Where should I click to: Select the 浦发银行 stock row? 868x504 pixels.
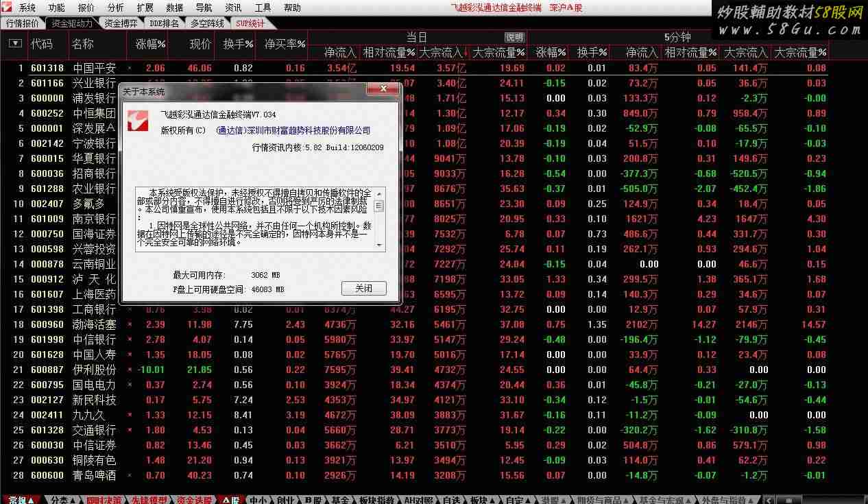pyautogui.click(x=414, y=98)
